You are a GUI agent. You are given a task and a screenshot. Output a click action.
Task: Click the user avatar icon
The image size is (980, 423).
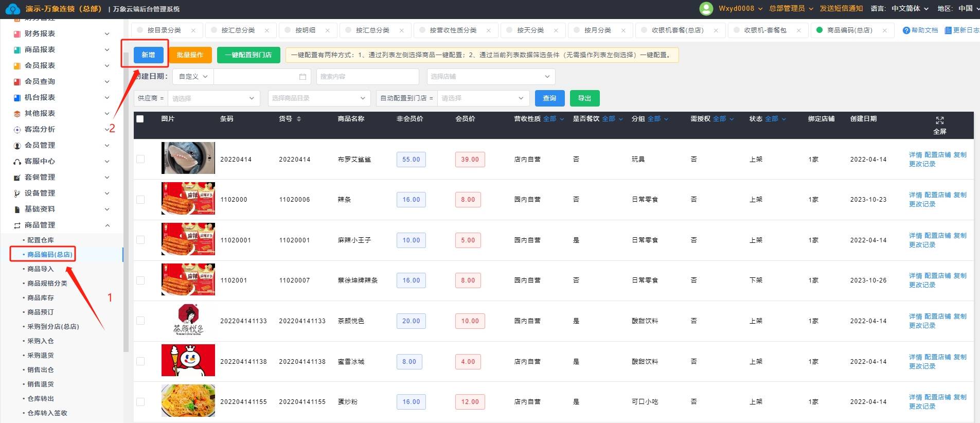click(706, 9)
